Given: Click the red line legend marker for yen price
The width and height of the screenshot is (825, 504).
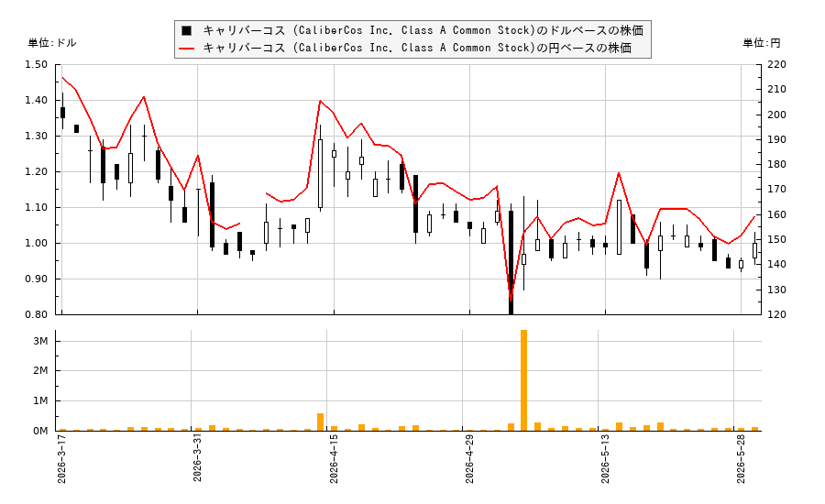Looking at the screenshot, I should click(186, 49).
